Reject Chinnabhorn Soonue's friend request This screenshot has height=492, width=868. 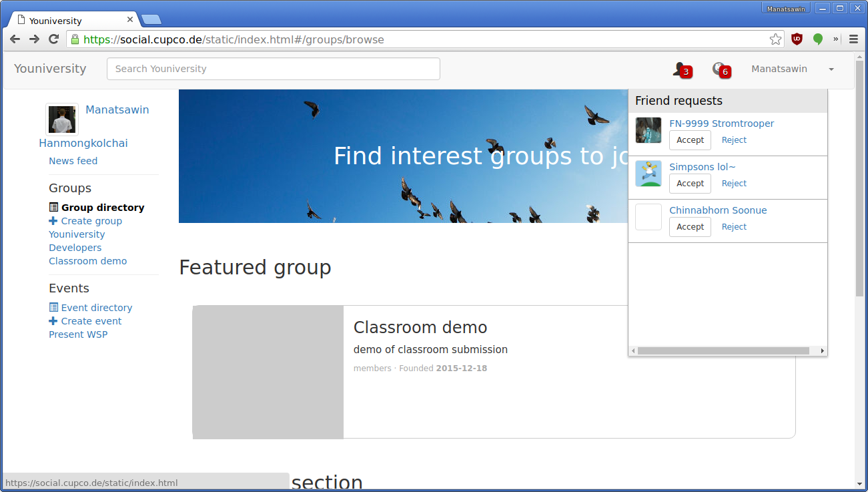click(734, 227)
